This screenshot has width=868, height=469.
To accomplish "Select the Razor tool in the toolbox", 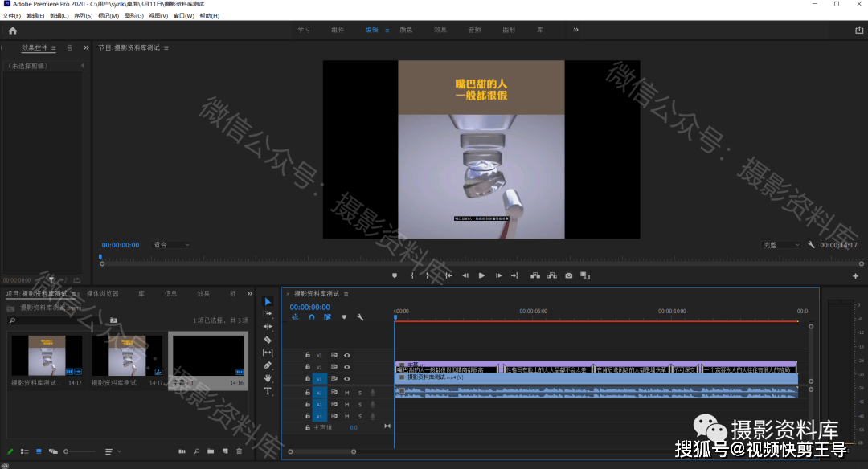I will click(x=268, y=340).
